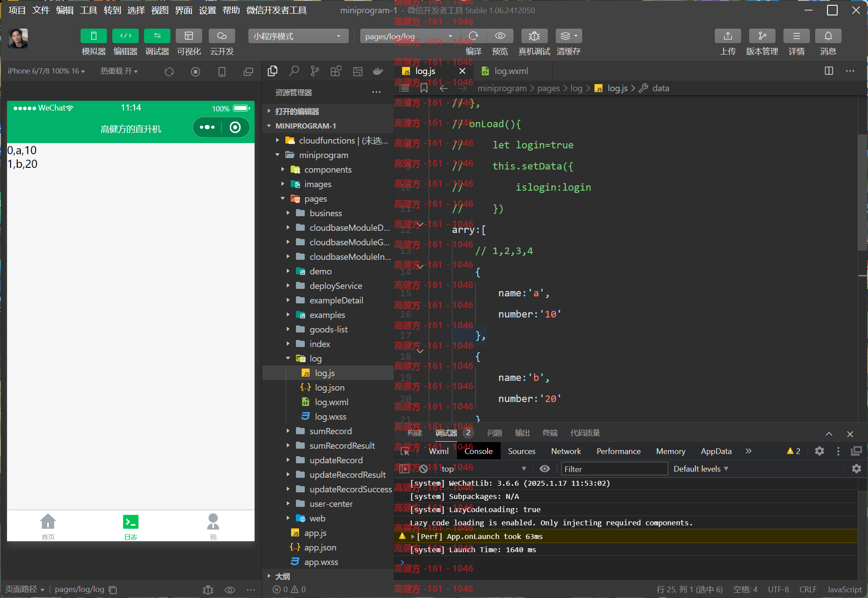
Task: Open the 问题 panel tab
Action: 495,433
